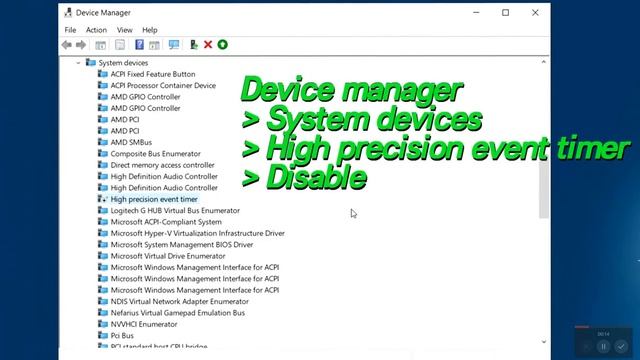This screenshot has width=640, height=360.
Task: Close the Device Manager window
Action: [535, 13]
